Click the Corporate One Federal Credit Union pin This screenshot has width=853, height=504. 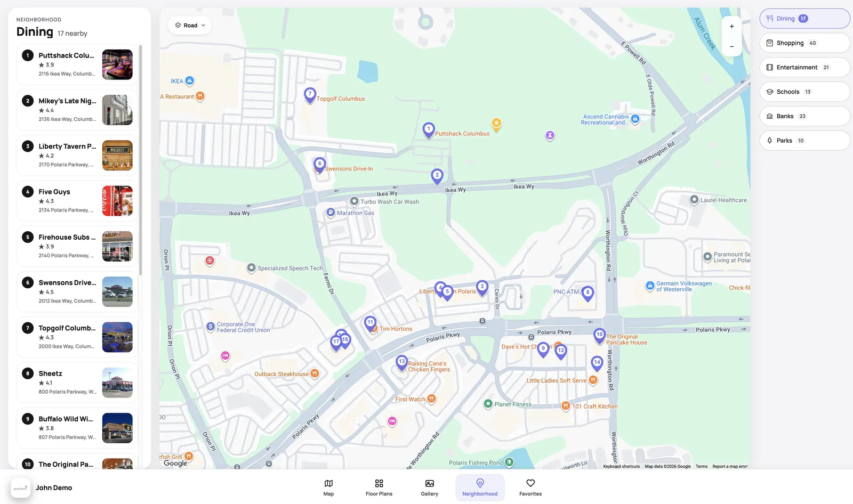click(211, 326)
